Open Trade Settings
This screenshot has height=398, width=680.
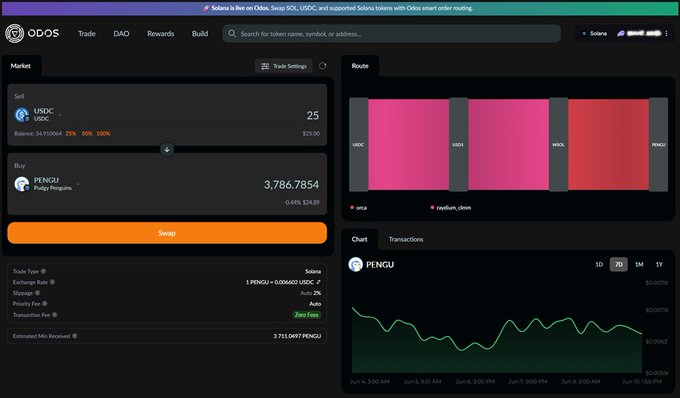pos(284,66)
